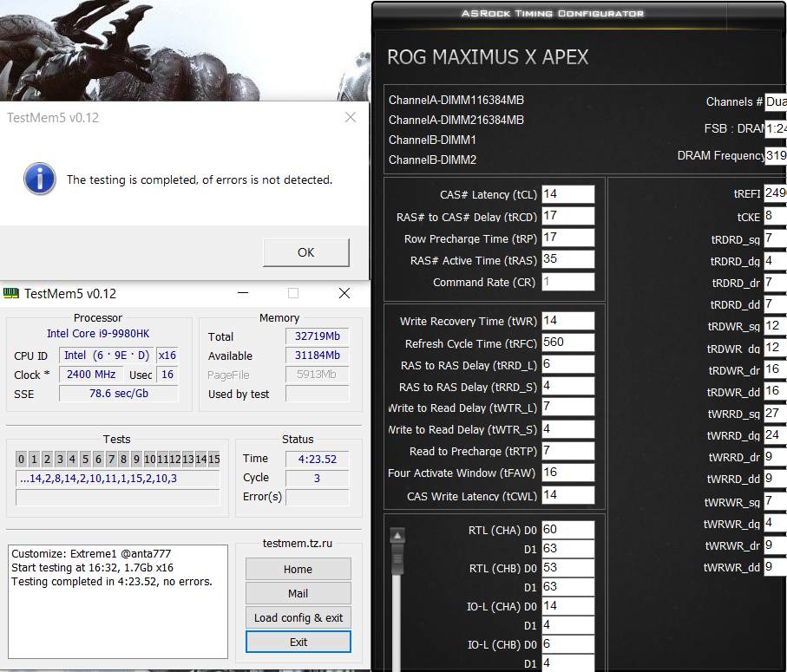This screenshot has height=672, width=787.
Task: Click the RTL (CHA) D0 field
Action: point(568,530)
